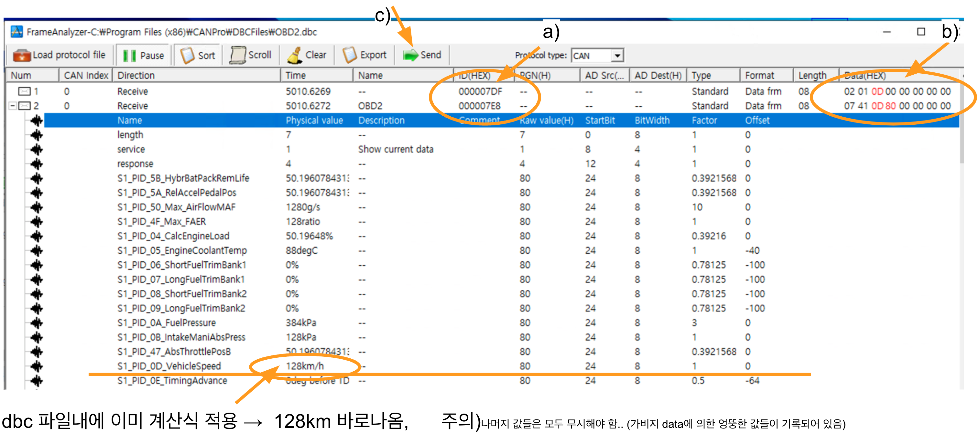Screen dimensions: 980x433
Task: Select the S1_PID_05_EngineCoolantTemp signal row
Action: tap(182, 250)
